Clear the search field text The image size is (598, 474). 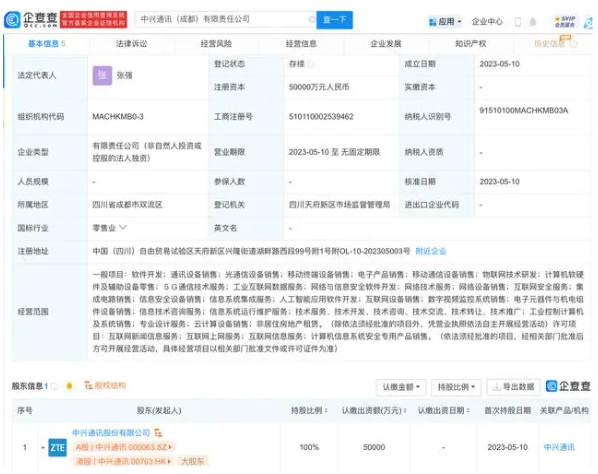312,19
